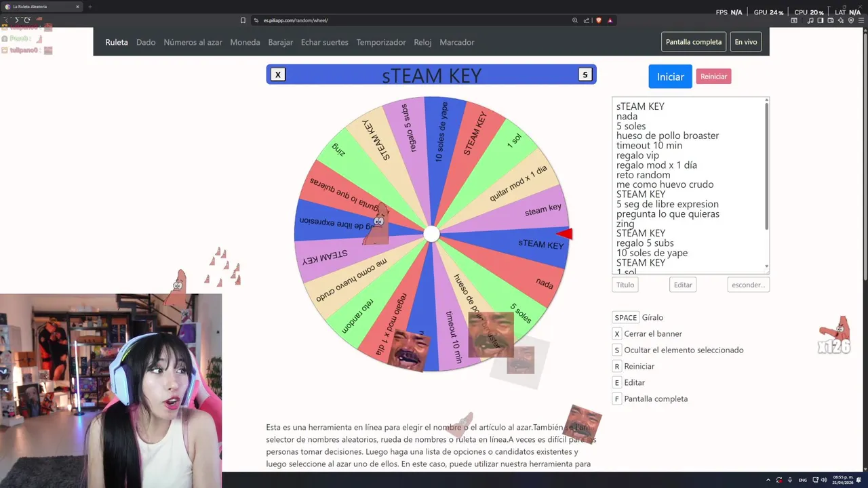The image size is (868, 488).
Task: Click the white center hub of the wheel
Action: (431, 234)
